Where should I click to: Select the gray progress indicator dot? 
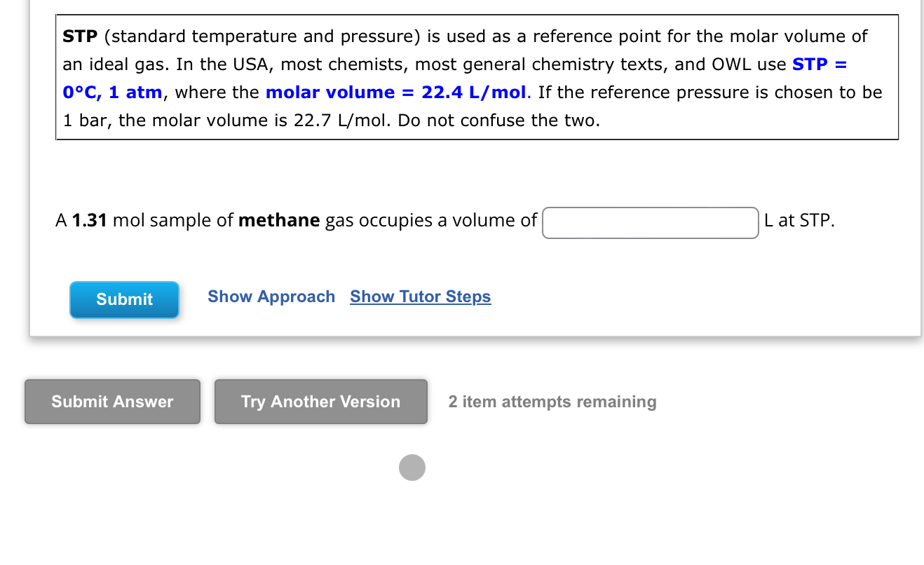(412, 468)
